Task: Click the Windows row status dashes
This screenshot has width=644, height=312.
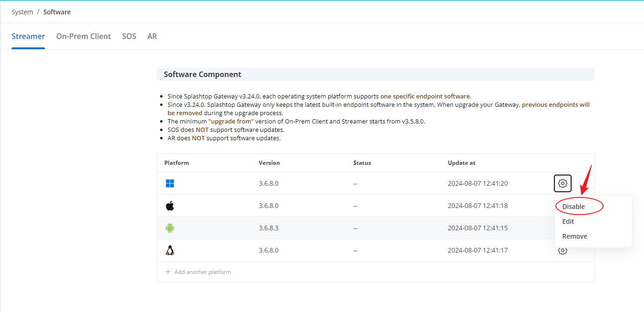Action: 355,183
